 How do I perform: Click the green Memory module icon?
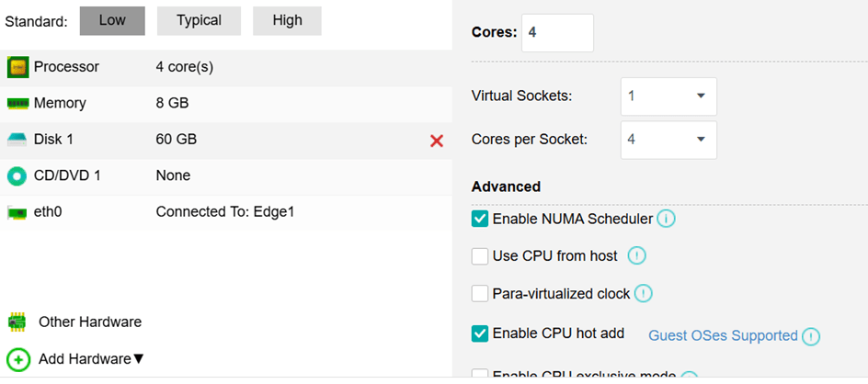click(x=17, y=104)
